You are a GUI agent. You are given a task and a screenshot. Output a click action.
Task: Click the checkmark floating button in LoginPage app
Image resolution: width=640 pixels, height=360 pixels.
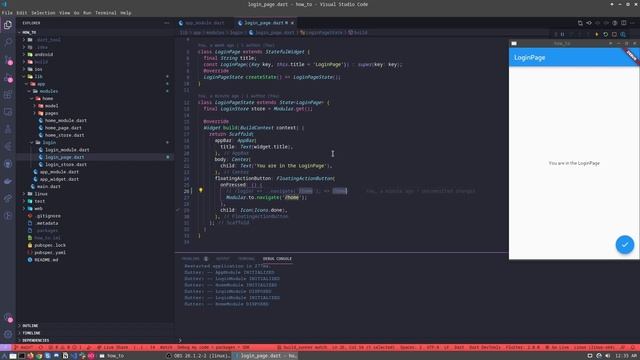(624, 244)
